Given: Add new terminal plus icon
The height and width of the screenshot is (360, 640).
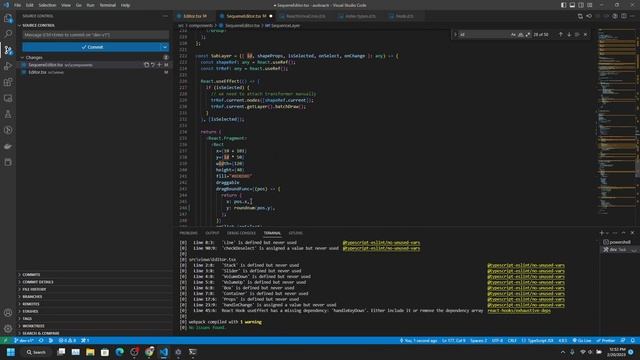Looking at the screenshot, I should (x=602, y=233).
